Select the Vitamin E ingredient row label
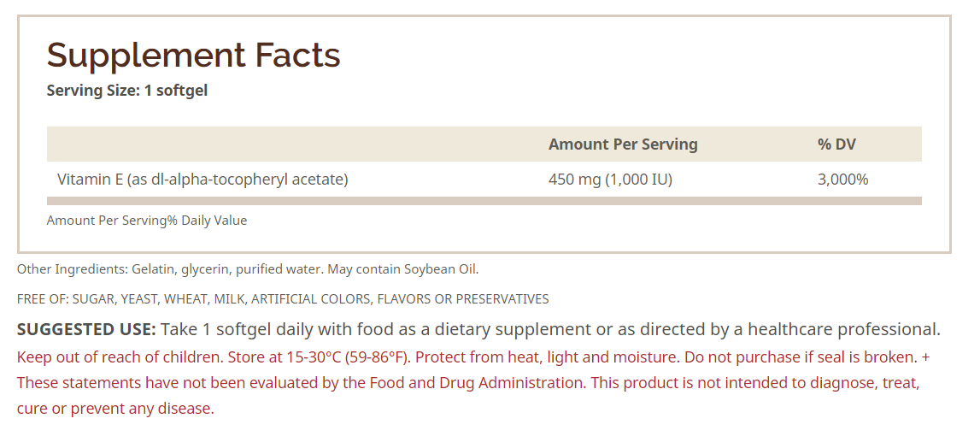This screenshot has width=980, height=448. click(x=202, y=180)
